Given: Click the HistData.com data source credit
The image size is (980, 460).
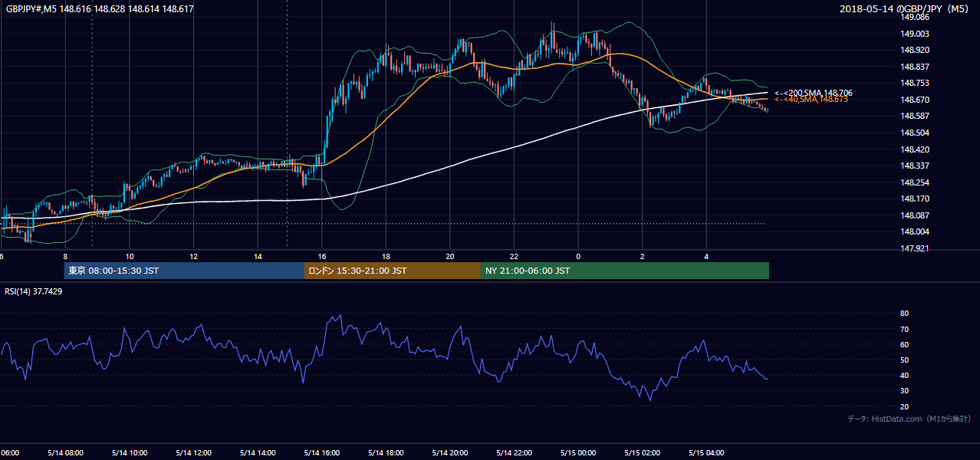Looking at the screenshot, I should coord(909,419).
